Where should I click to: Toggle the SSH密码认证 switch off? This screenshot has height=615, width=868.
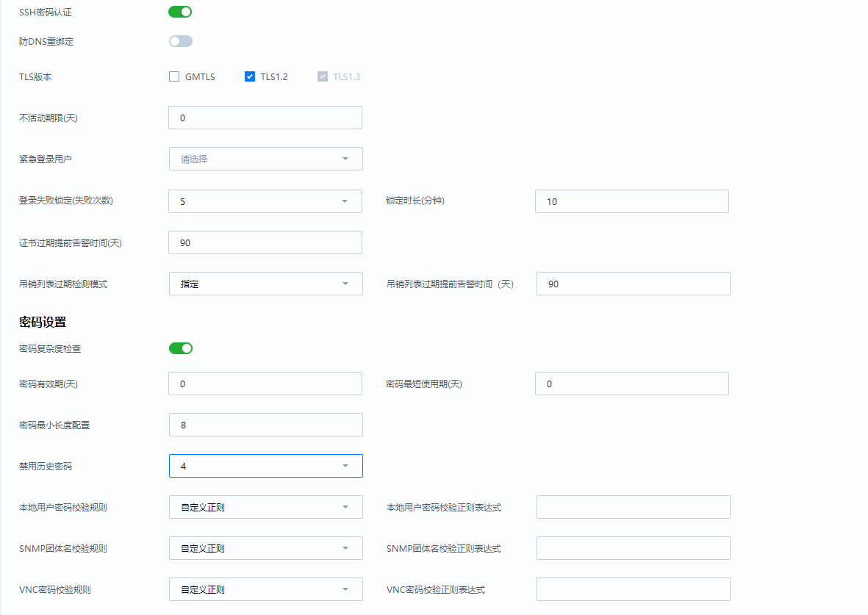pyautogui.click(x=180, y=12)
